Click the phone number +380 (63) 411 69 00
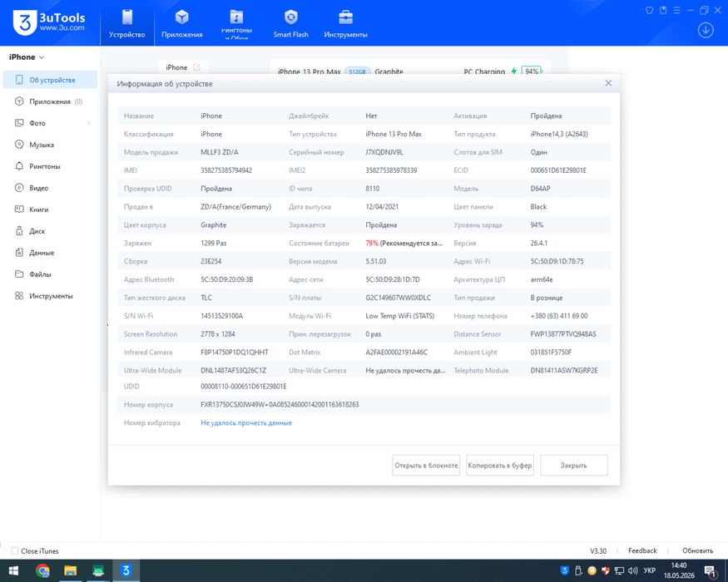 (559, 316)
